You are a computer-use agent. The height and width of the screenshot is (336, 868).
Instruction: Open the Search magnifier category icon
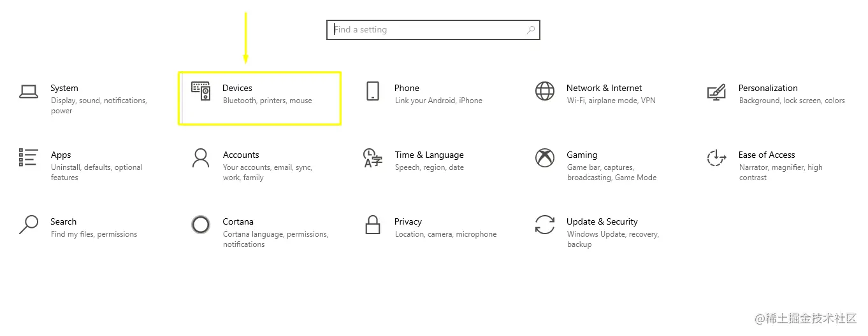29,225
